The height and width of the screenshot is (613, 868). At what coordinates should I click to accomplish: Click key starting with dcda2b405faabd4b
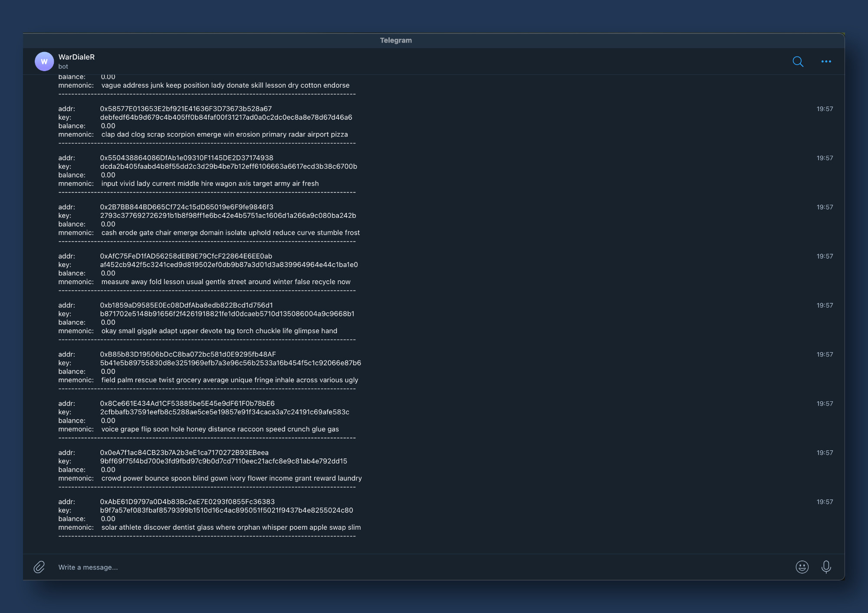point(229,167)
